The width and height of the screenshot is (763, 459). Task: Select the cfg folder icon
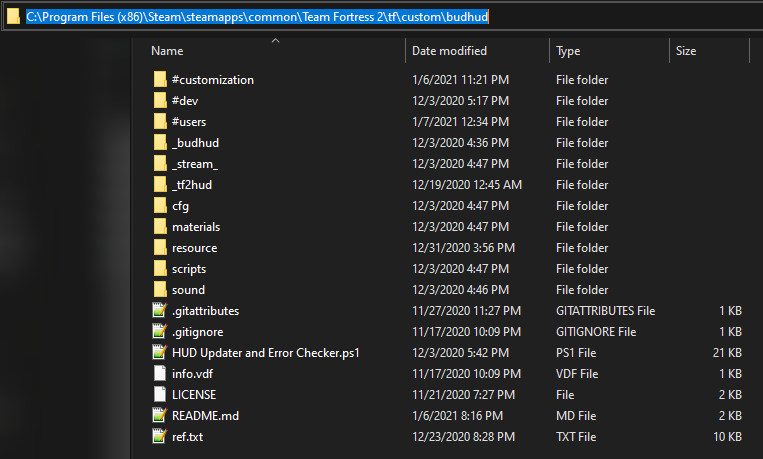pos(160,205)
